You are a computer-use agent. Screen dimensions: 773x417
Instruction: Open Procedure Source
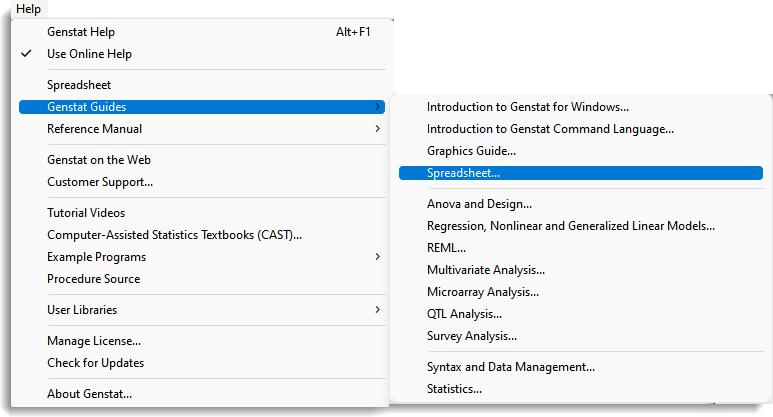(x=202, y=279)
